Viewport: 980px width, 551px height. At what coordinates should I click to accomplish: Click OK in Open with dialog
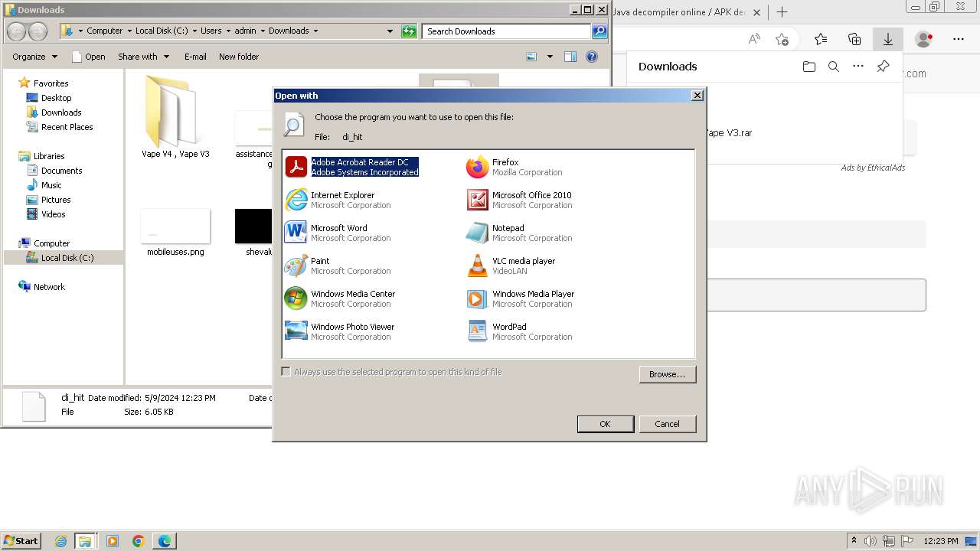(x=605, y=424)
